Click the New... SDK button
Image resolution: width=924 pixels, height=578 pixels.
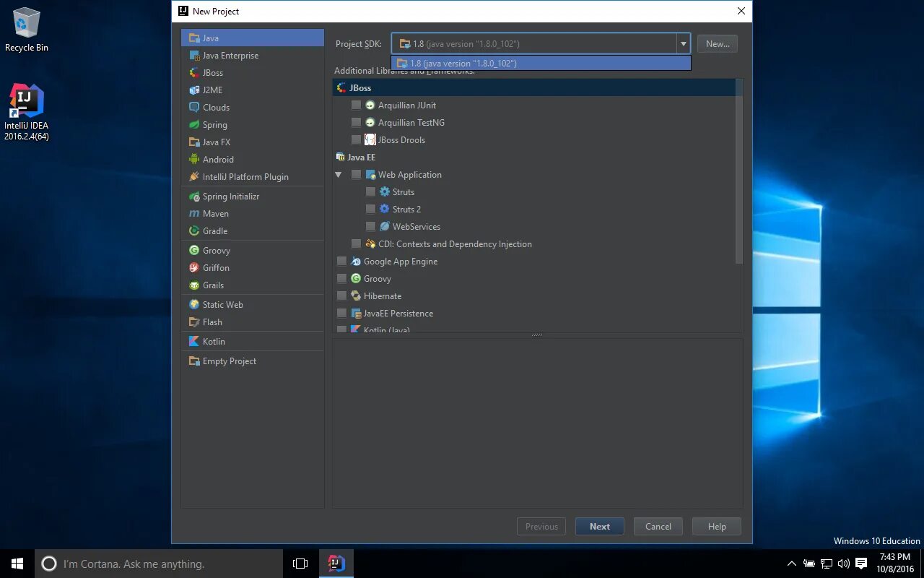[x=718, y=43]
